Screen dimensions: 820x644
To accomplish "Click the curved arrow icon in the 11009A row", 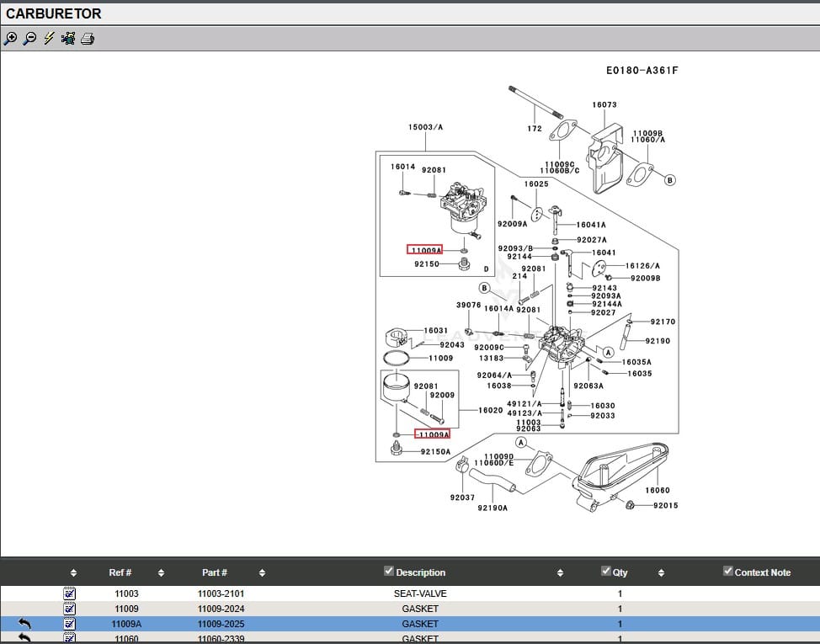I will (24, 624).
